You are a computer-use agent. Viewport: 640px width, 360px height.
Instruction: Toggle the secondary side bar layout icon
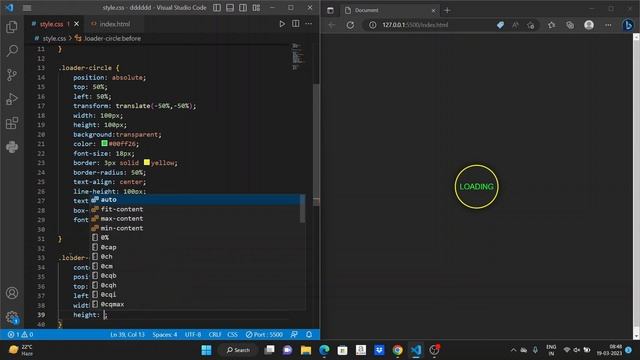pyautogui.click(x=243, y=8)
